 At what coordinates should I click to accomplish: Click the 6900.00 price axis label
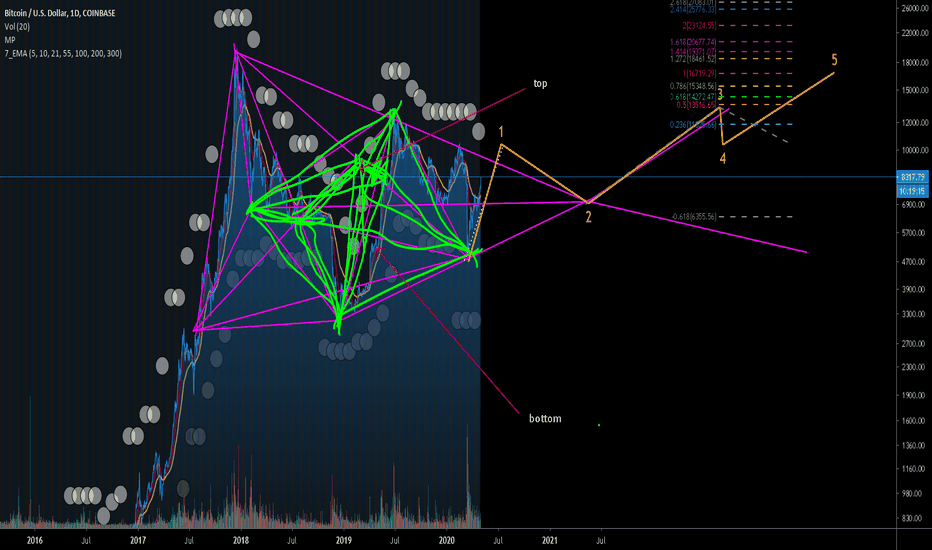click(x=914, y=205)
